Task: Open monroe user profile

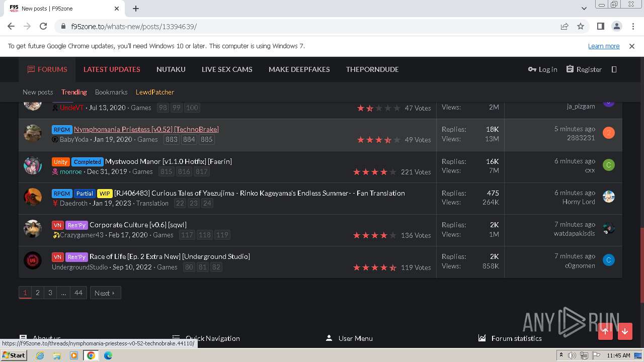Action: (x=71, y=171)
